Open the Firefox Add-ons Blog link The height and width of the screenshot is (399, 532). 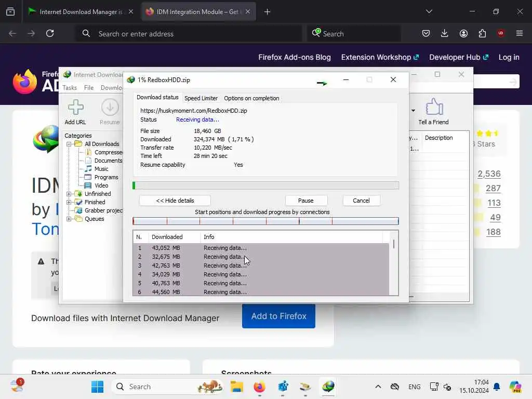(295, 57)
